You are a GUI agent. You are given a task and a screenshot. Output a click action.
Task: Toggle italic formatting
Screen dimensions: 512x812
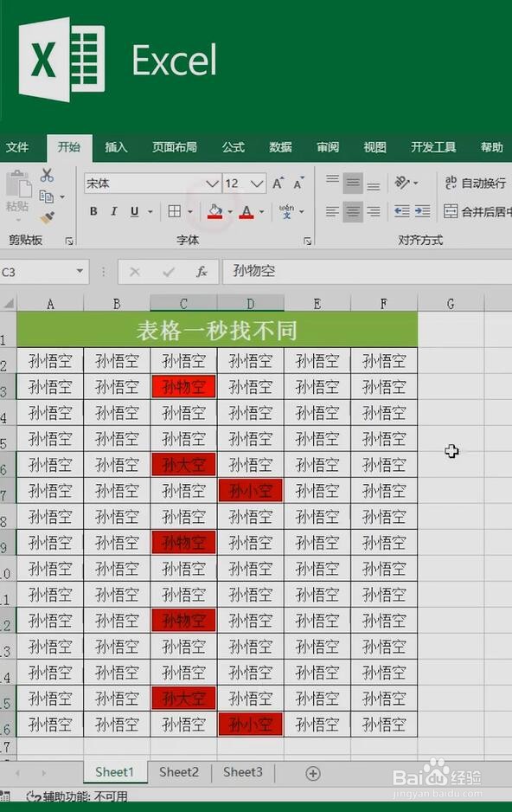click(114, 211)
